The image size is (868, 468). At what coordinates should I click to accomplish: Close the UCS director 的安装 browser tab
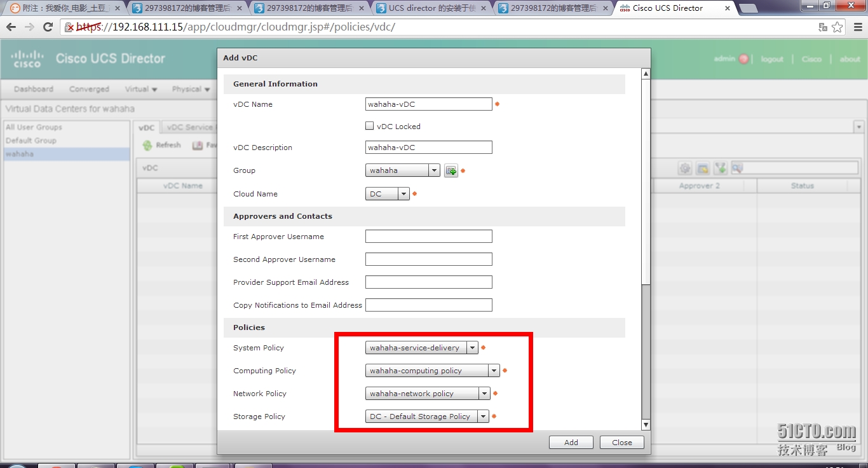click(x=484, y=9)
